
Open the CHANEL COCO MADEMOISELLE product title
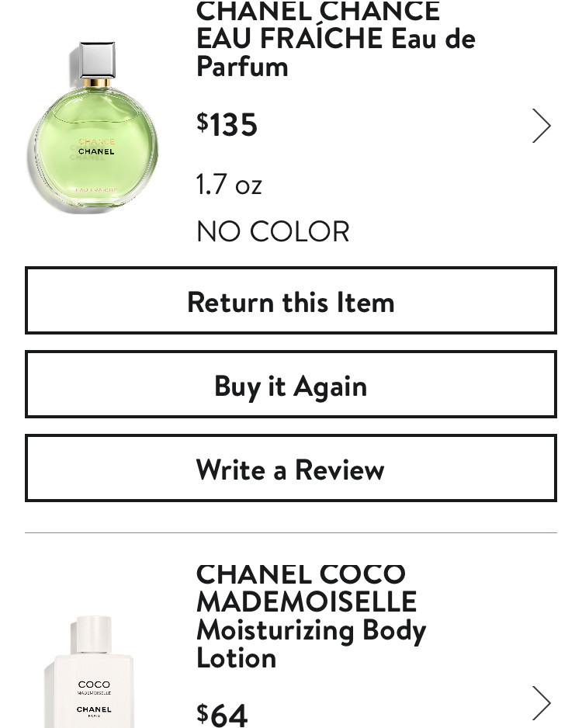point(311,615)
